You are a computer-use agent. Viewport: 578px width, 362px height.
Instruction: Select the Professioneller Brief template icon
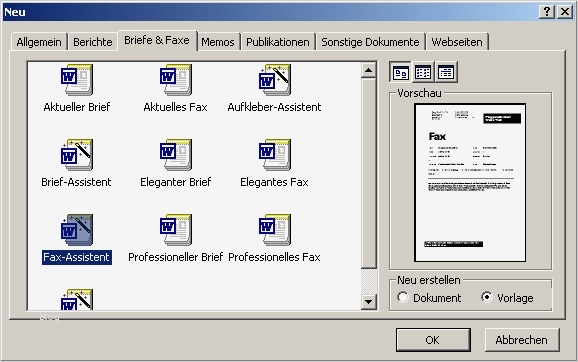tap(175, 230)
